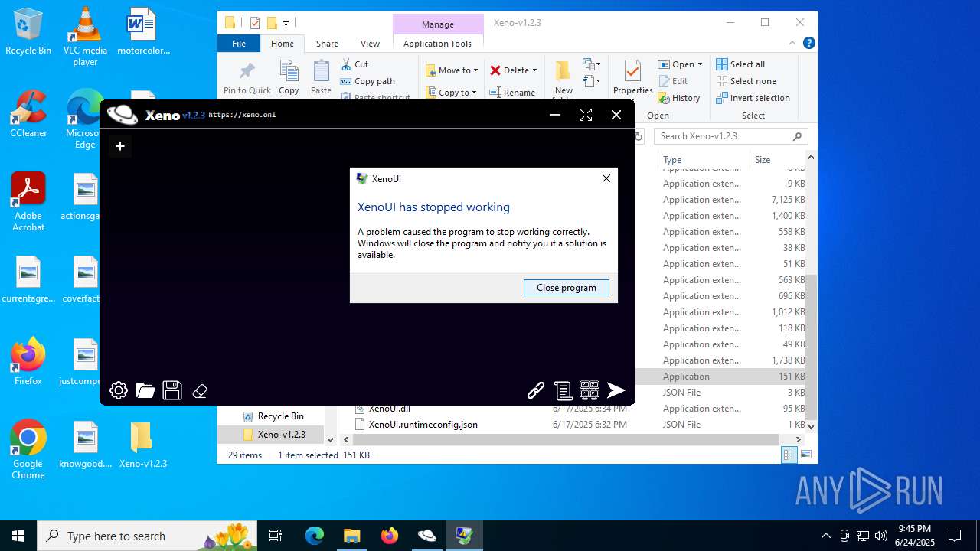Click Rename in the ribbon

pos(513,93)
